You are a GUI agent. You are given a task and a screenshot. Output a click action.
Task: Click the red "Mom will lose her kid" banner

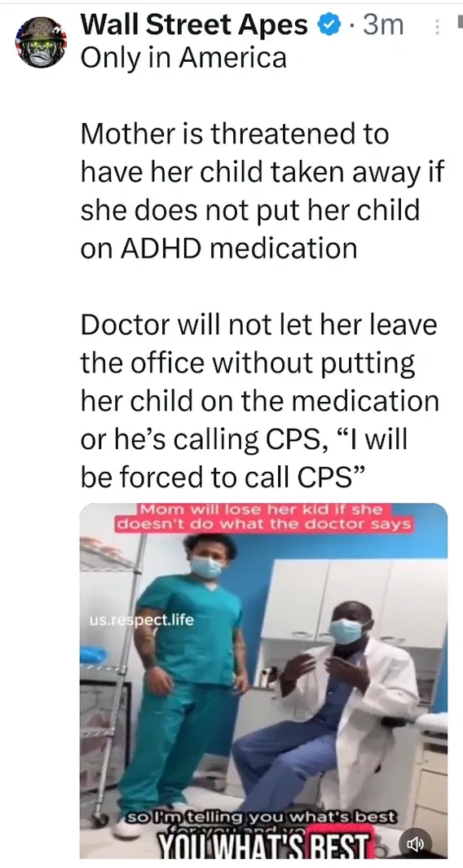(x=263, y=517)
